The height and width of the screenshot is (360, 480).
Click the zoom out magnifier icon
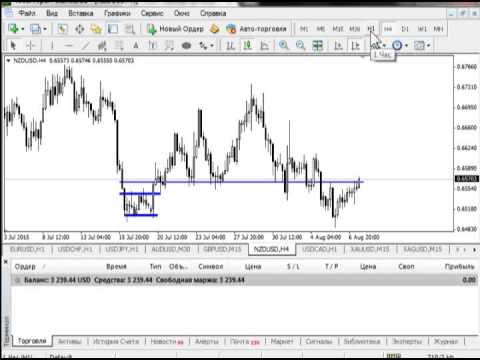click(300, 45)
